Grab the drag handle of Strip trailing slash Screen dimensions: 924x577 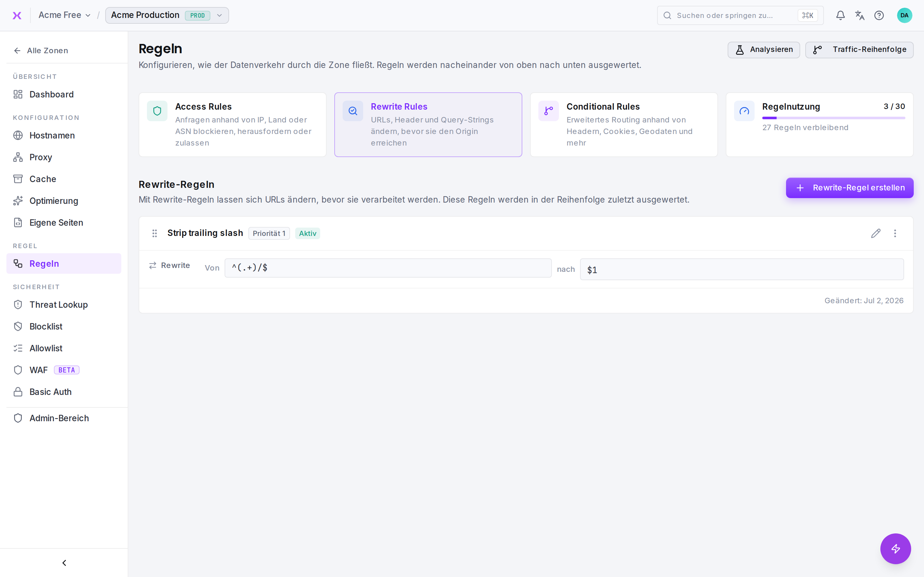(x=155, y=233)
